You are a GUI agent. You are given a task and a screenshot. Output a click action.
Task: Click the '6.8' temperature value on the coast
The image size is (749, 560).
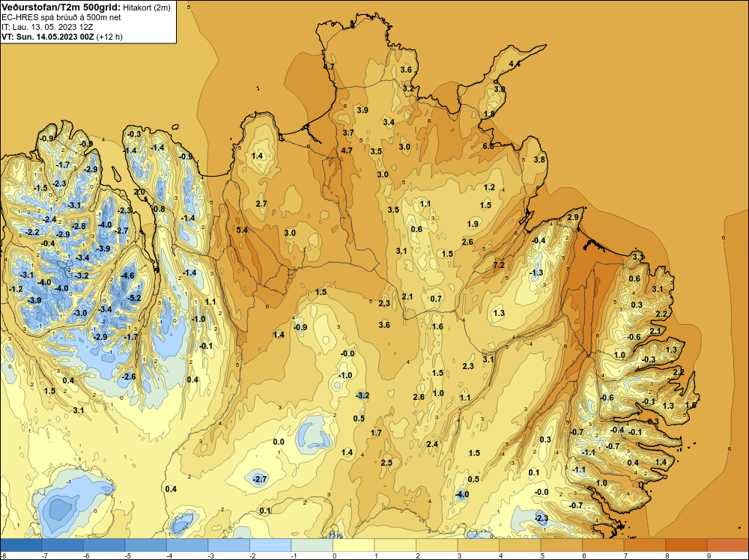pyautogui.click(x=488, y=146)
